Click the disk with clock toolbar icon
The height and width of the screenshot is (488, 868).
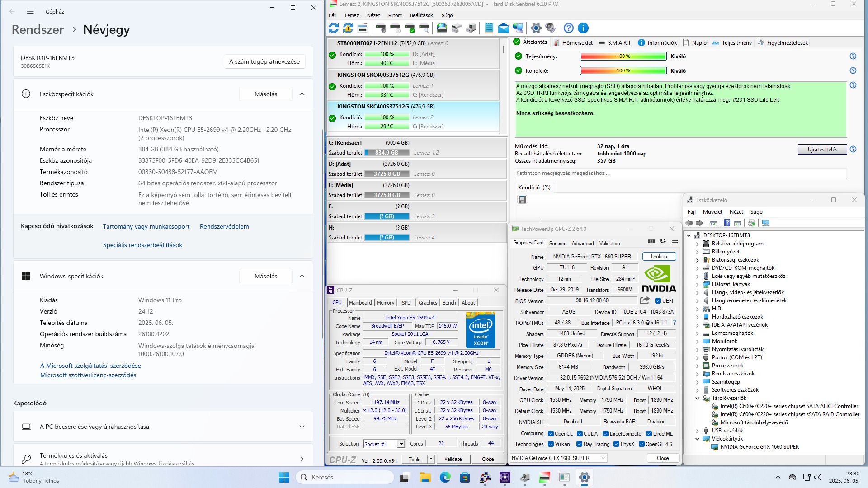point(395,28)
